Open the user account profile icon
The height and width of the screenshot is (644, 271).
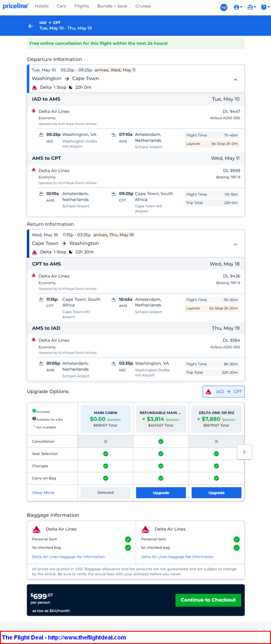pos(238,7)
